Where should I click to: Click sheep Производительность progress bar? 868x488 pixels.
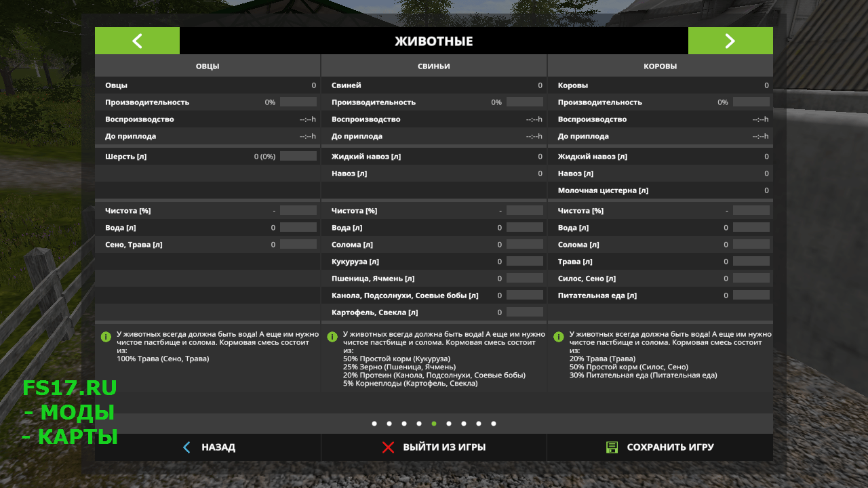tap(298, 102)
